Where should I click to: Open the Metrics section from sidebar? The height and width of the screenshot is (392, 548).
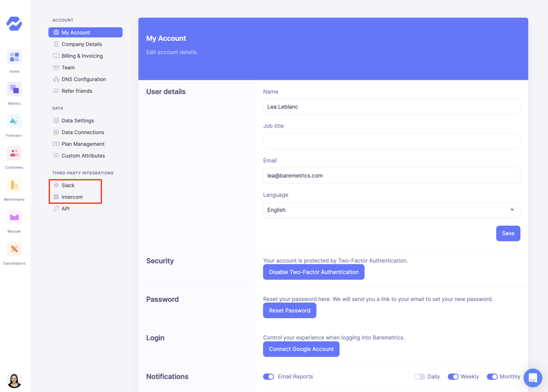14,89
